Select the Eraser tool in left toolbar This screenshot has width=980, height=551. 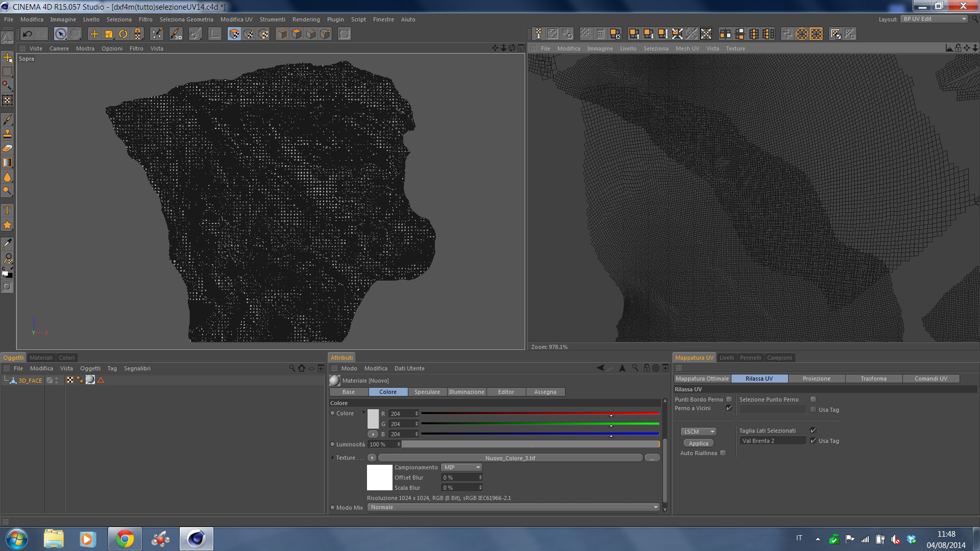coord(8,148)
